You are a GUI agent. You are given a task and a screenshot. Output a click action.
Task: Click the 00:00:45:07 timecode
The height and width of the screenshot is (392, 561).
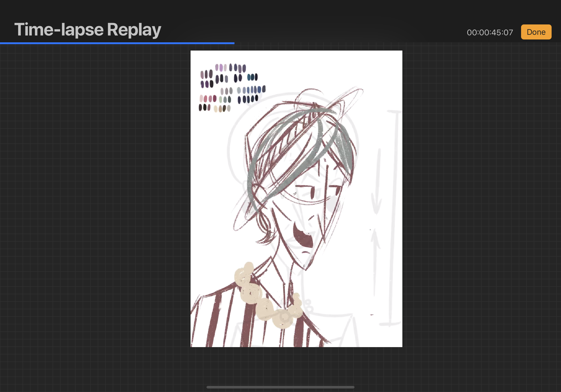pos(490,32)
